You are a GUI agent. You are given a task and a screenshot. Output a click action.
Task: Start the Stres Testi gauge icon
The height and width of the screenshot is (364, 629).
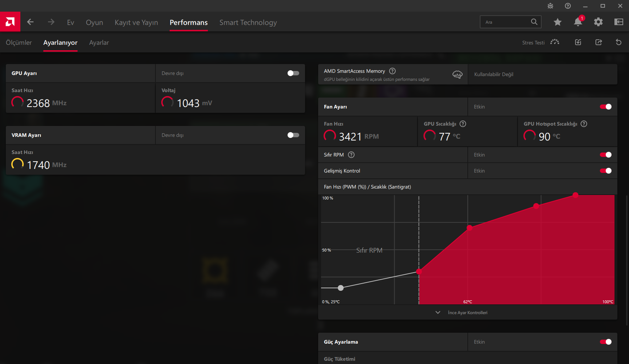[555, 42]
